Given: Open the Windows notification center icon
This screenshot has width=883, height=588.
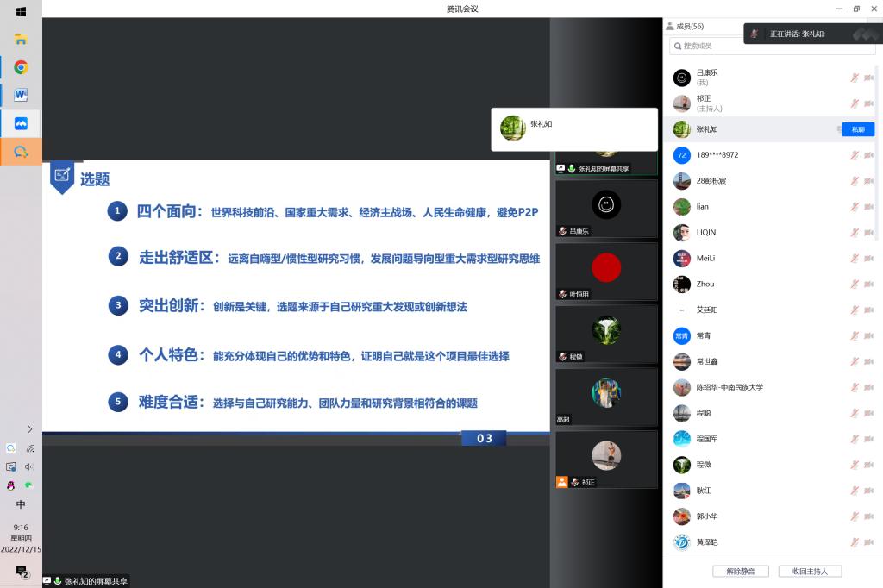Looking at the screenshot, I should [22, 572].
